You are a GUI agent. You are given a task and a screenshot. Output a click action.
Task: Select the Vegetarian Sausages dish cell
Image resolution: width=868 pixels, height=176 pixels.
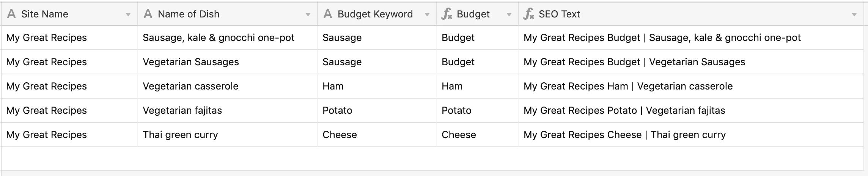point(228,62)
